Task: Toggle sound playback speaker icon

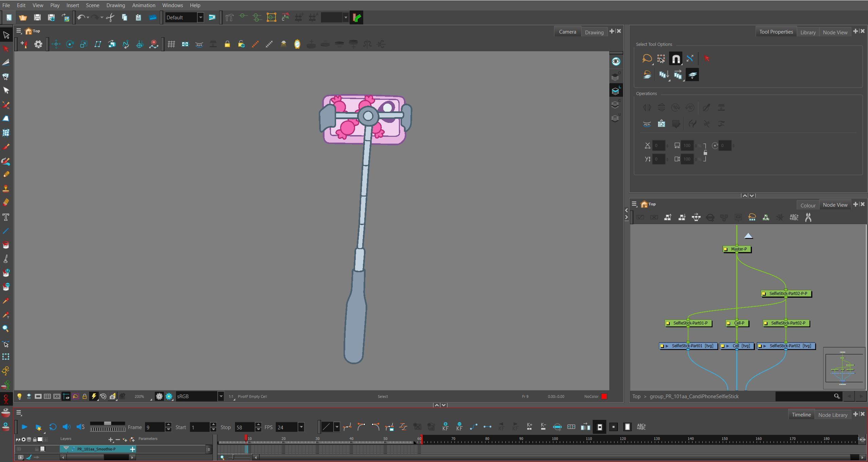Action: click(x=67, y=427)
